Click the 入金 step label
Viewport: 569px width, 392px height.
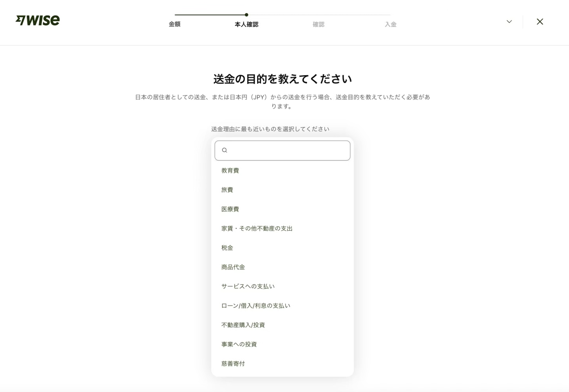tap(390, 24)
